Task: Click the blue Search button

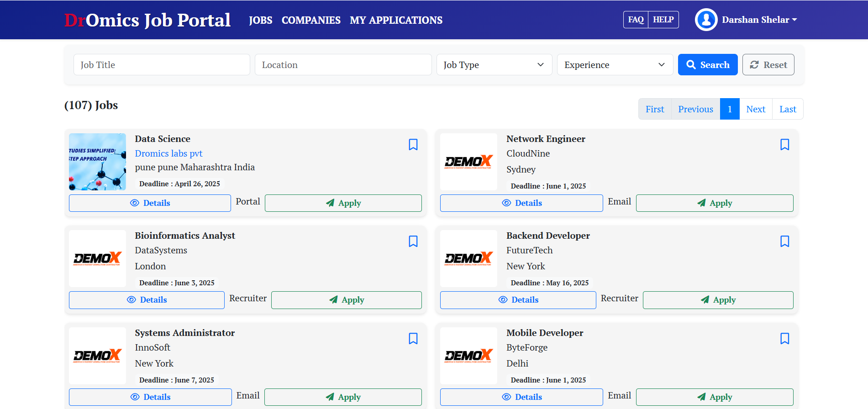Action: pyautogui.click(x=708, y=65)
